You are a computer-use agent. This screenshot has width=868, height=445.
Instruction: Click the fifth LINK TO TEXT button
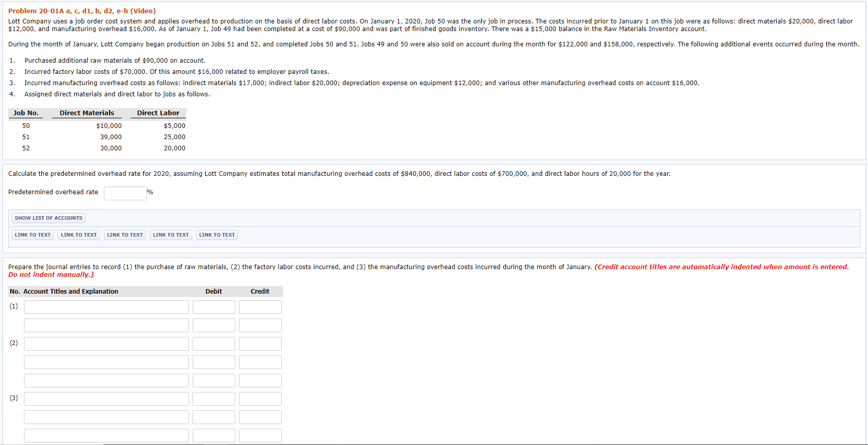click(217, 235)
